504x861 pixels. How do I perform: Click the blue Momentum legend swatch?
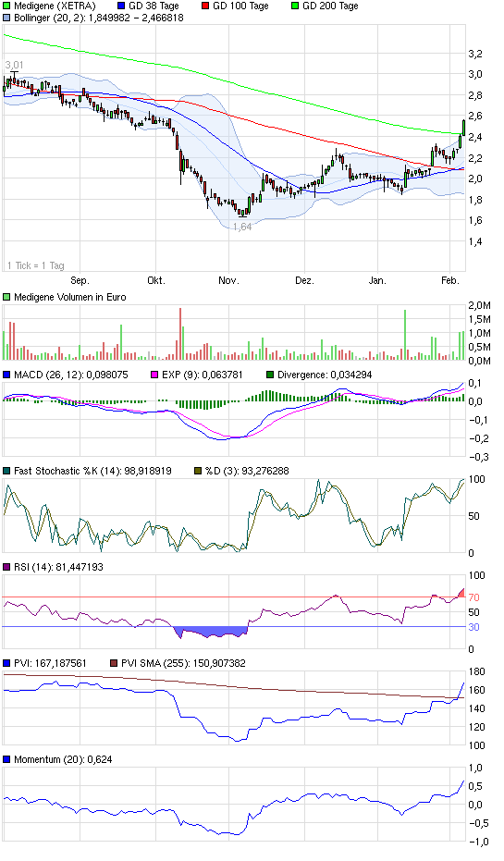click(x=6, y=759)
